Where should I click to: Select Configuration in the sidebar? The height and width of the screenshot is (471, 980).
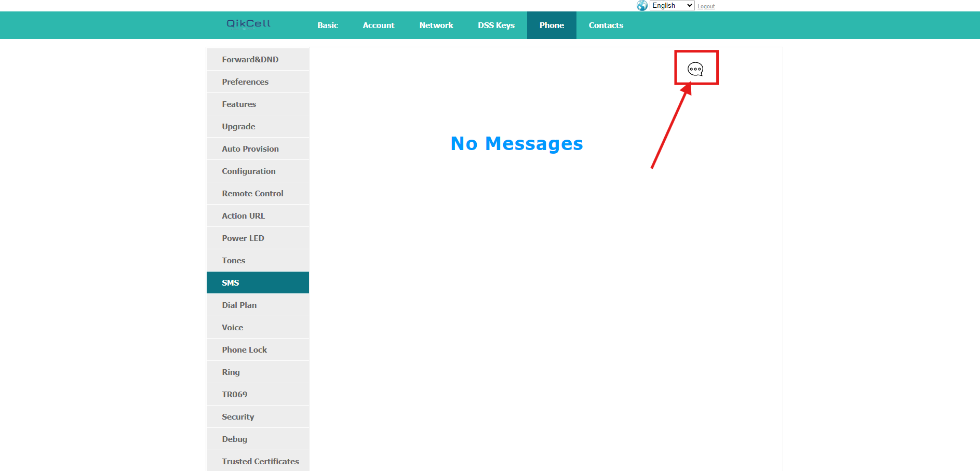pos(258,171)
